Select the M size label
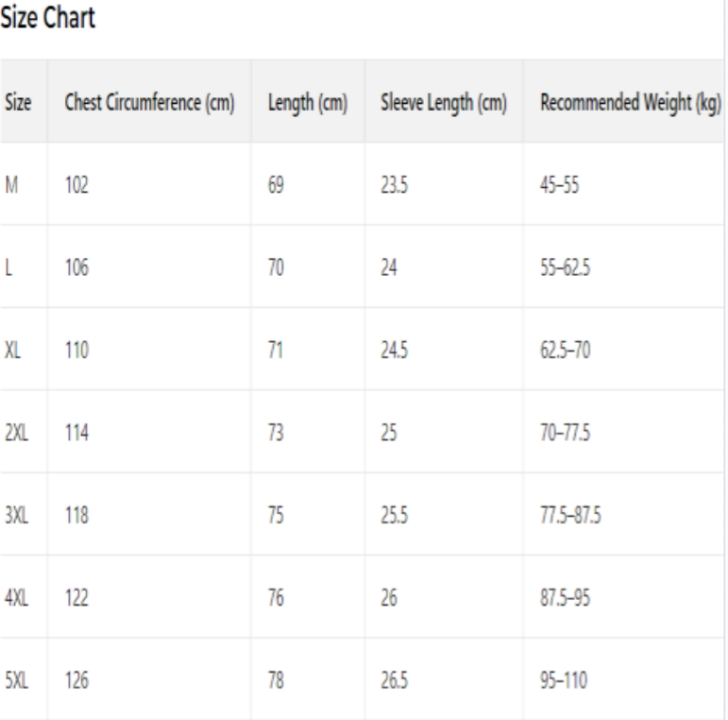 (11, 185)
